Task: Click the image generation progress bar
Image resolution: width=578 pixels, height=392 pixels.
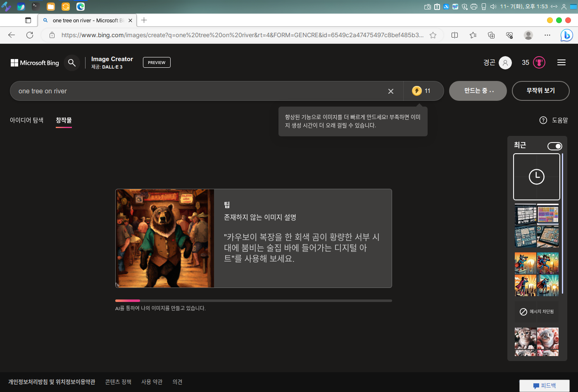Action: click(x=253, y=301)
